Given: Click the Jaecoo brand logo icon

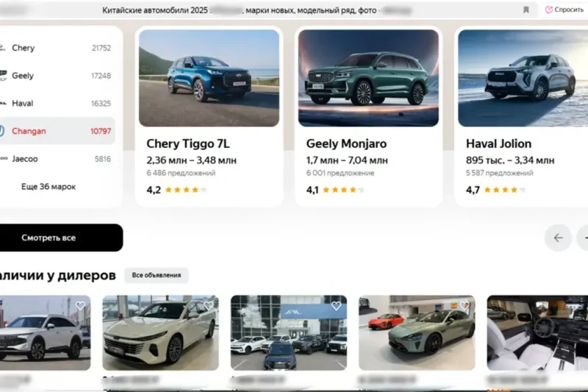Looking at the screenshot, I should pos(3,158).
